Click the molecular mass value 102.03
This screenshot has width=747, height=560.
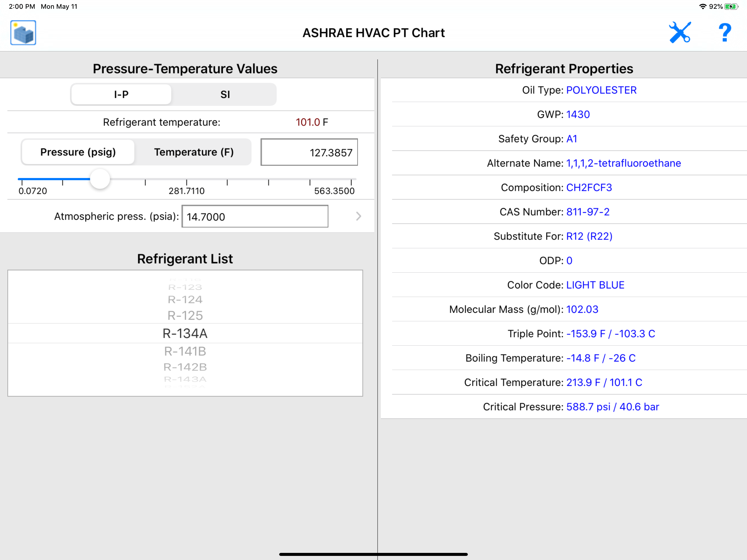582,309
